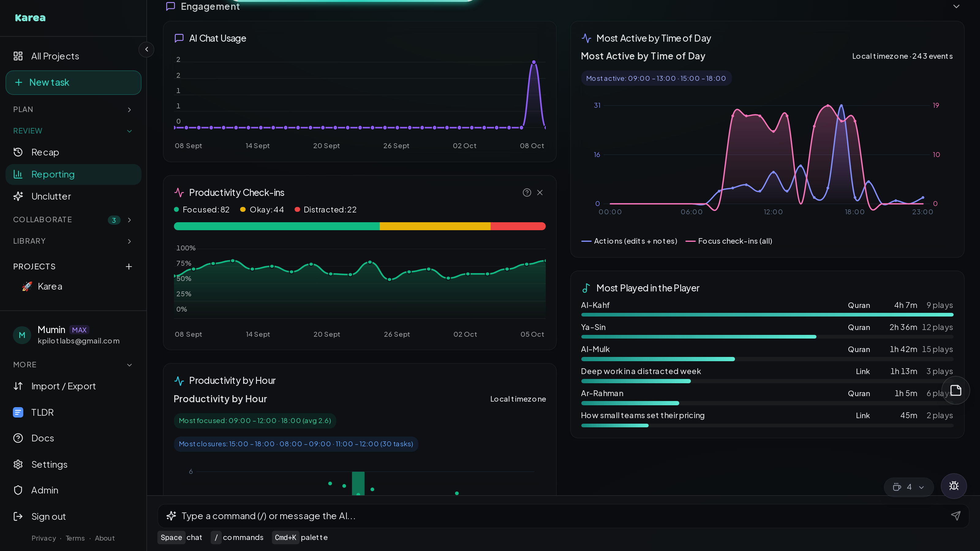Collapse the MORE section
The image size is (980, 551).
pos(73,365)
